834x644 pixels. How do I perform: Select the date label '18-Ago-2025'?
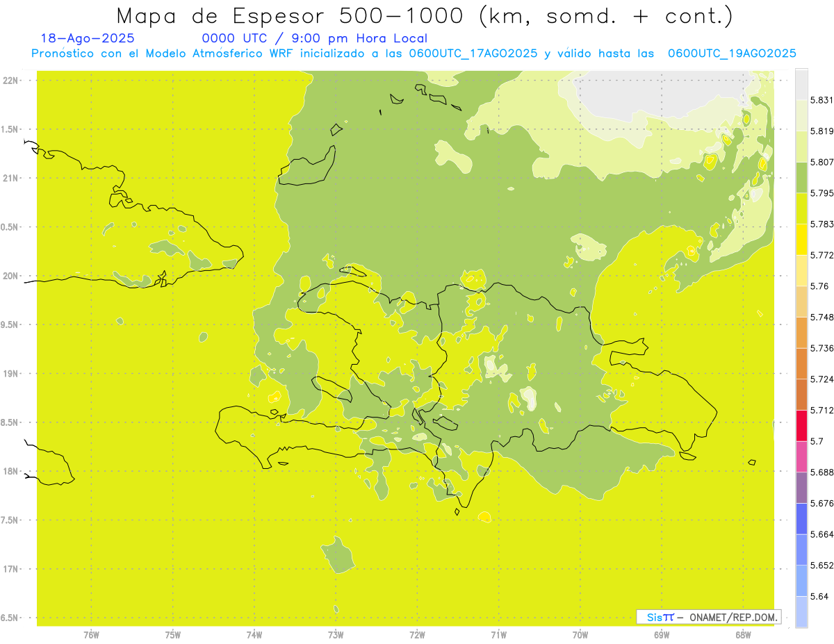coord(88,39)
